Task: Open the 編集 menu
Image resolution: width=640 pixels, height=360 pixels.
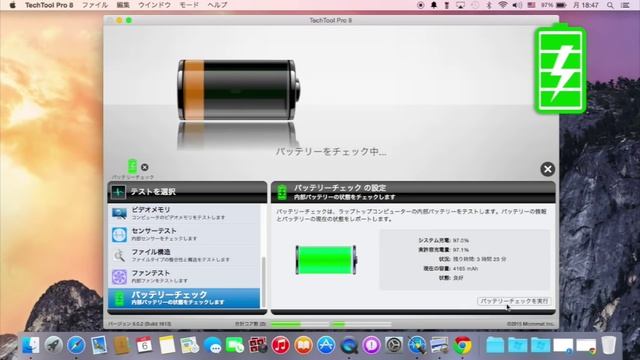Action: coord(123,5)
